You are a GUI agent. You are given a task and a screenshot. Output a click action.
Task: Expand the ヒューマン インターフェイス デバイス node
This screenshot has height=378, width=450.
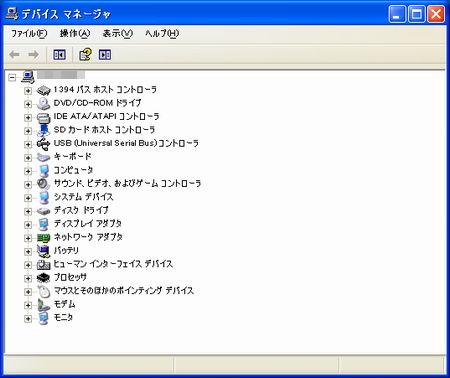(28, 265)
